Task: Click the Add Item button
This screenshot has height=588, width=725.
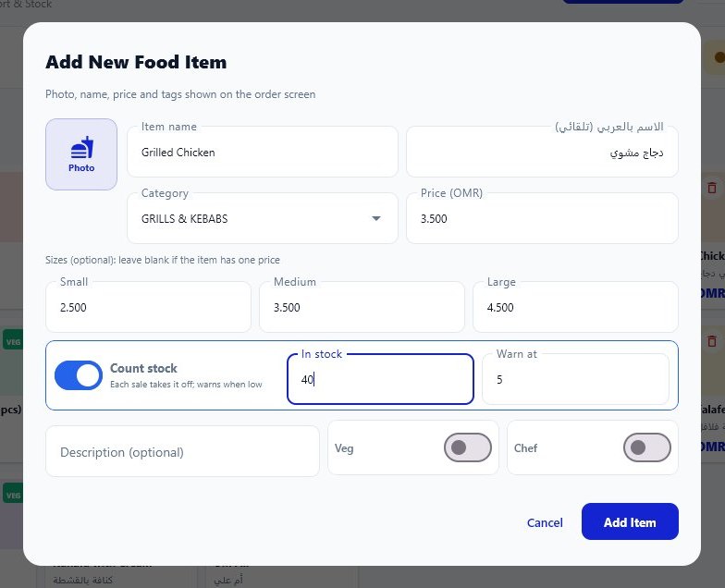Action: pyautogui.click(x=630, y=521)
